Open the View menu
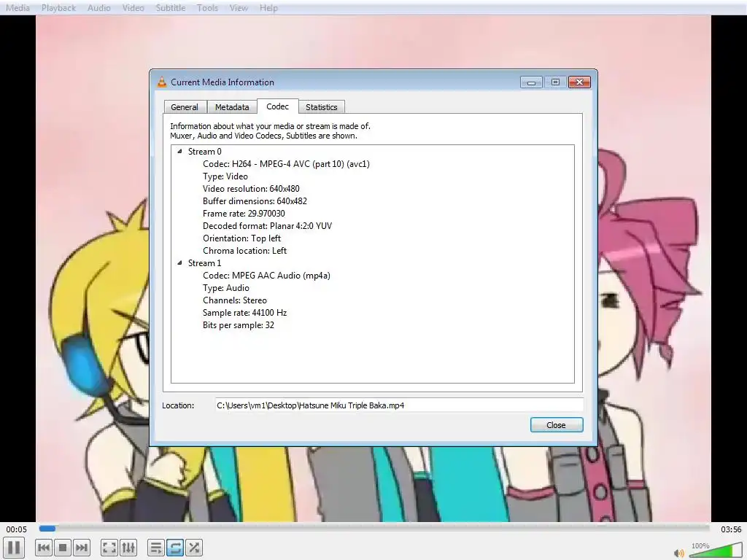 point(239,7)
